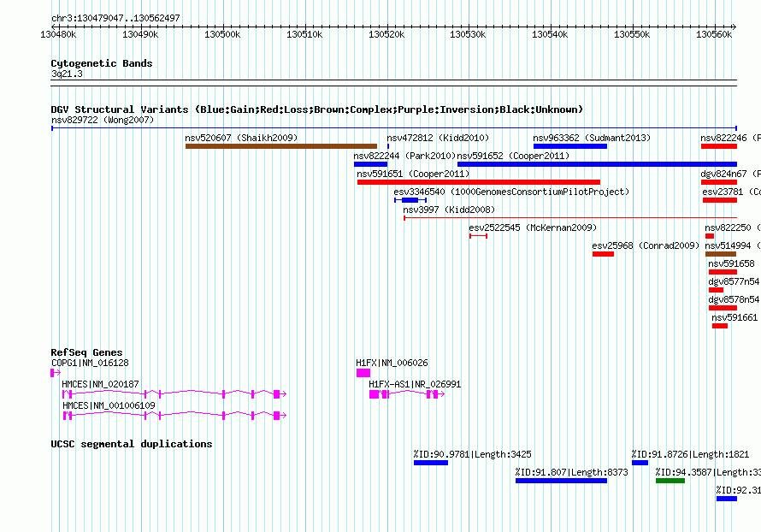Image resolution: width=761 pixels, height=532 pixels.
Task: Select the %ID:91.8726 Length:1821 duplication label
Action: 690,454
